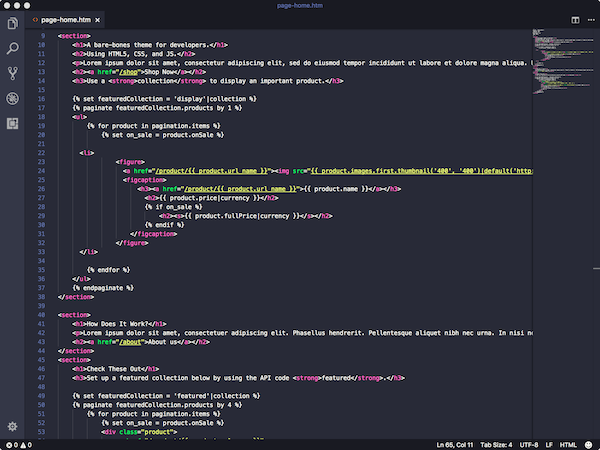Open the Extensions view

(12, 124)
